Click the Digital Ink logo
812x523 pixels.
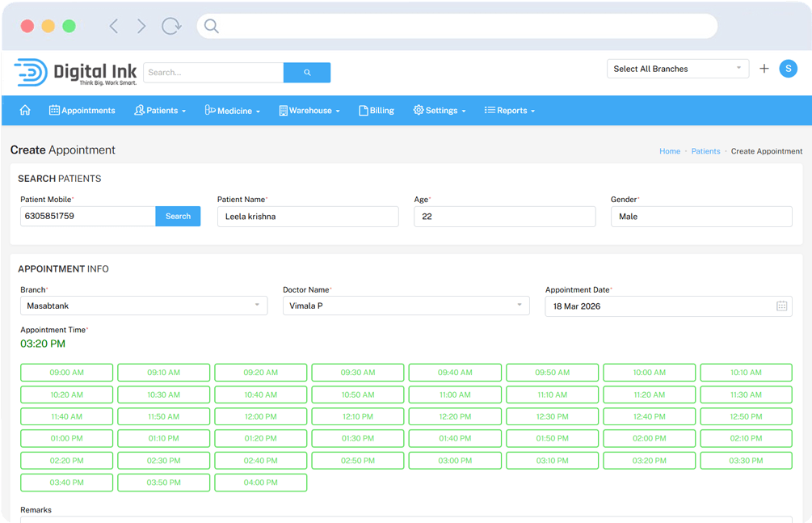pos(76,72)
